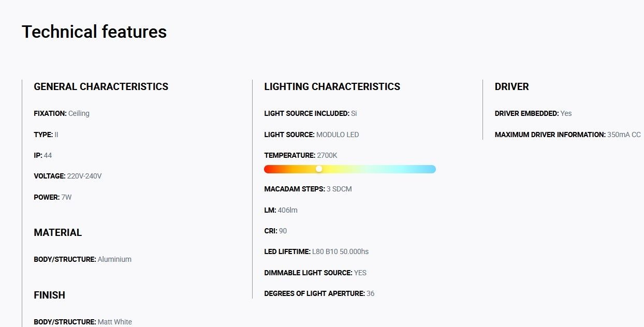Click the Finish section heading

[49, 295]
